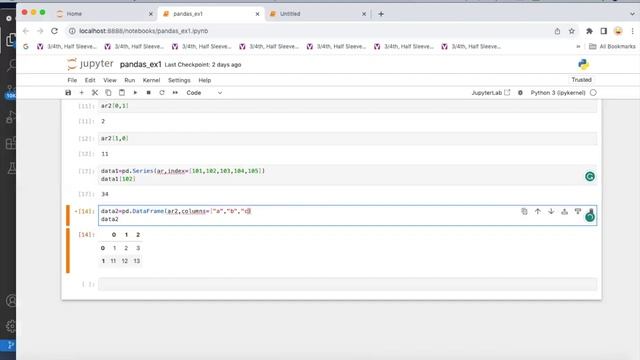Viewport: 640px width, 360px height.
Task: Open VS Code Explorer icon in sidebar
Action: tap(11, 40)
